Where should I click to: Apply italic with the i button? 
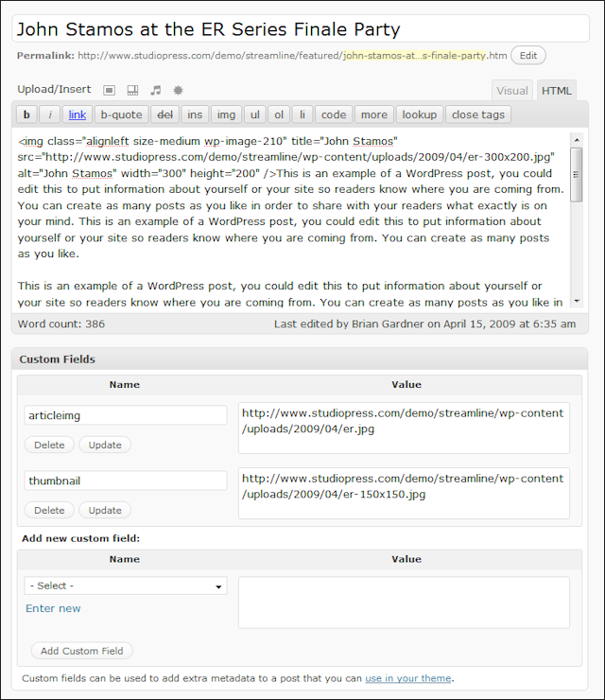click(x=50, y=114)
